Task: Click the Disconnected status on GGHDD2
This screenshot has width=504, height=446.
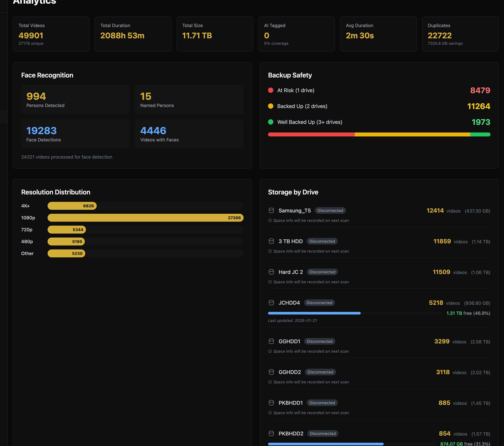Action: [x=320, y=372]
